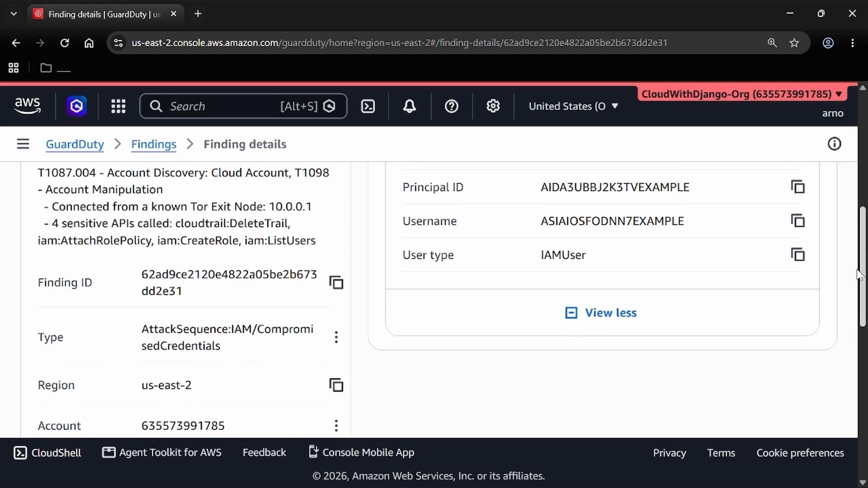868x488 pixels.
Task: Open the Account row options menu
Action: click(336, 425)
